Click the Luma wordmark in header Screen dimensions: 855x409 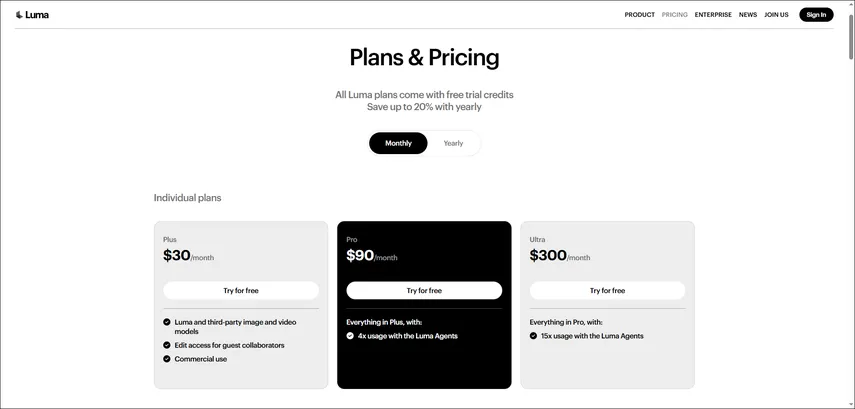pyautogui.click(x=37, y=15)
